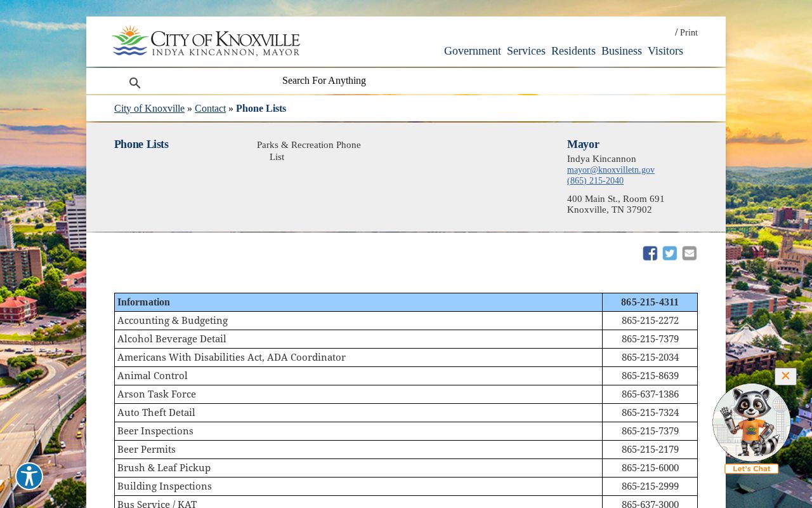Select Beer Inspections row text
The height and width of the screenshot is (508, 812).
pyautogui.click(x=155, y=431)
